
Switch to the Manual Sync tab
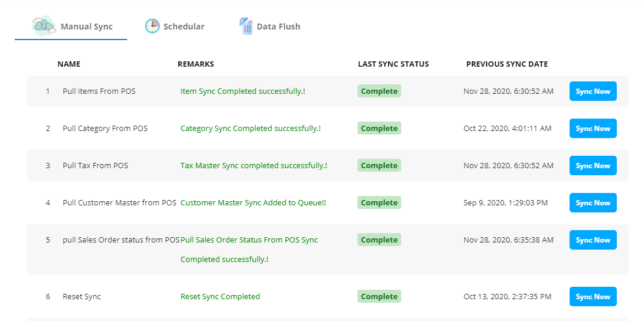point(86,27)
